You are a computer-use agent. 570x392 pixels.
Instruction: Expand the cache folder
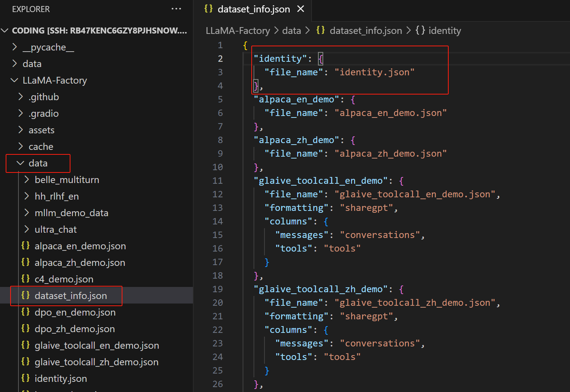(x=21, y=146)
